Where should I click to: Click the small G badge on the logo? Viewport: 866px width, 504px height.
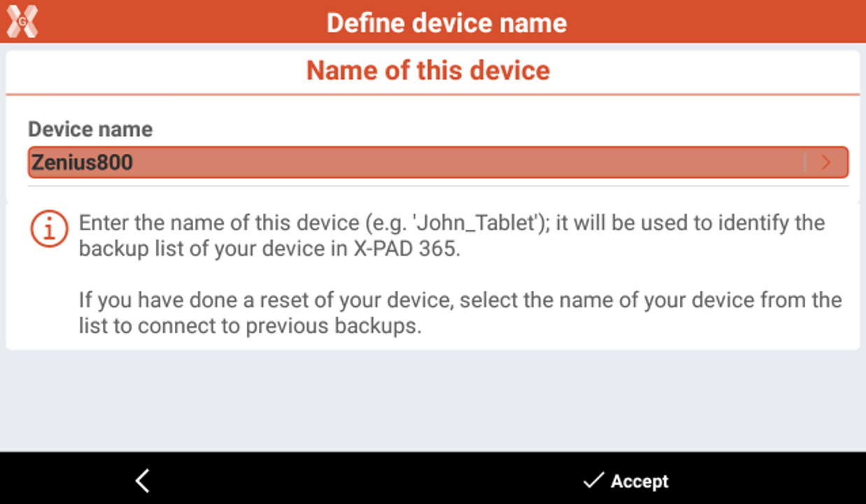pos(22,20)
